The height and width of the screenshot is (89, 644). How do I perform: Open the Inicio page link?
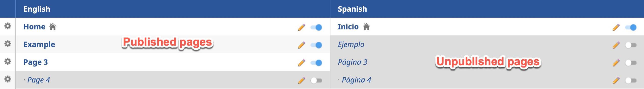tap(348, 27)
